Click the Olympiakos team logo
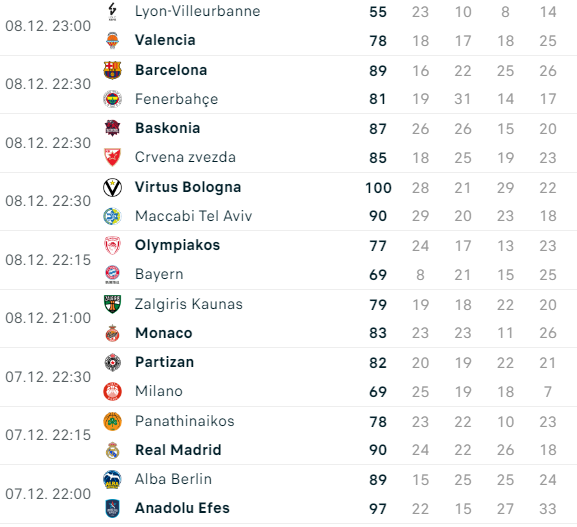The height and width of the screenshot is (527, 577). tap(112, 245)
